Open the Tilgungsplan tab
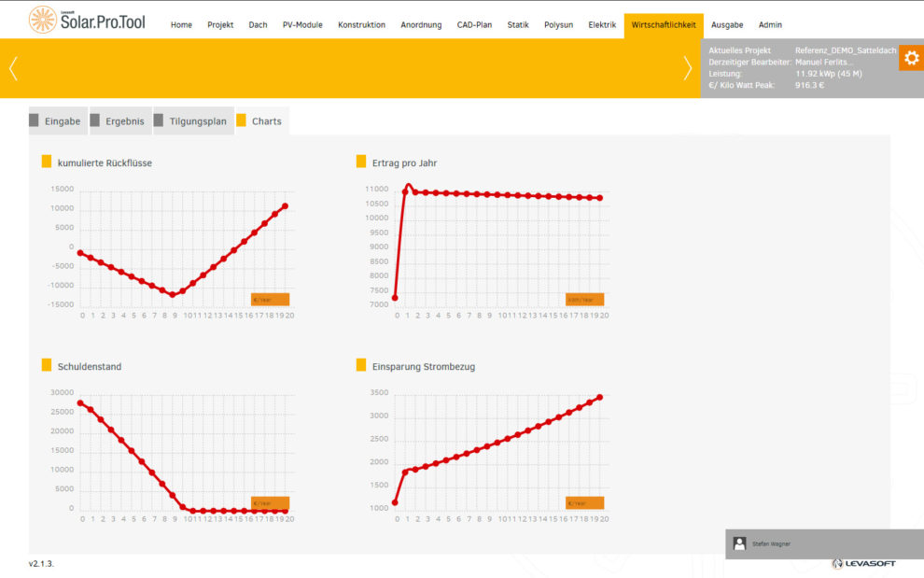The width and height of the screenshot is (924, 578). 190,121
